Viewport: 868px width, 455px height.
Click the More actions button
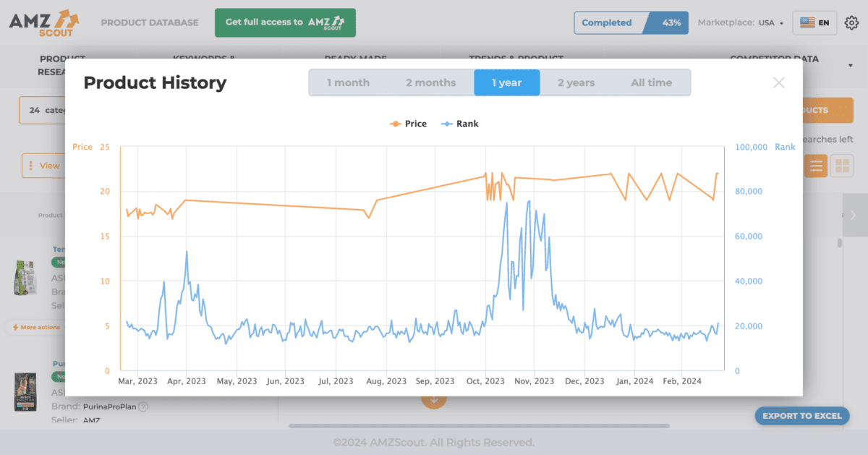tap(35, 327)
